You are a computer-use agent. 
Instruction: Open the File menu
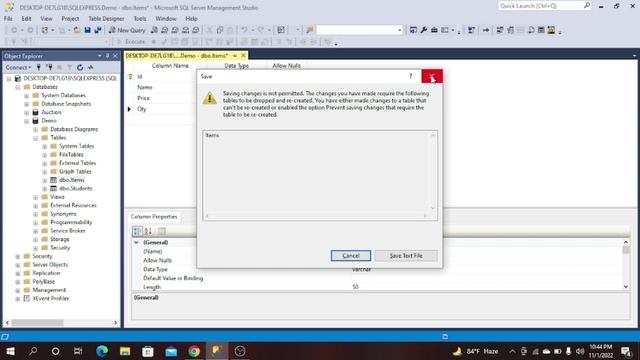pos(8,19)
